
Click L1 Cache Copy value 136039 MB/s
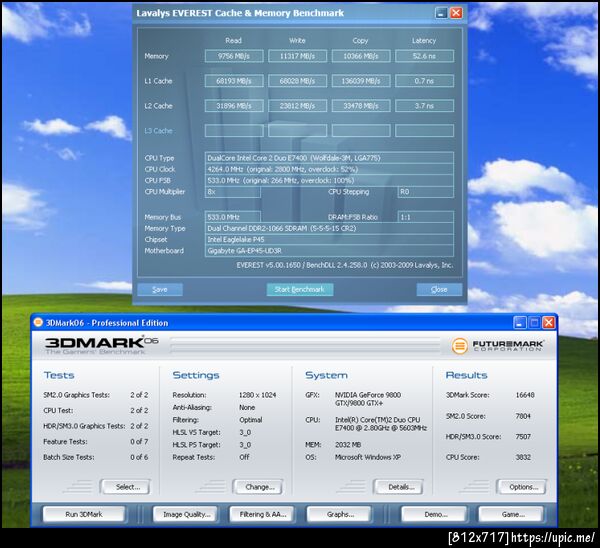pos(361,81)
